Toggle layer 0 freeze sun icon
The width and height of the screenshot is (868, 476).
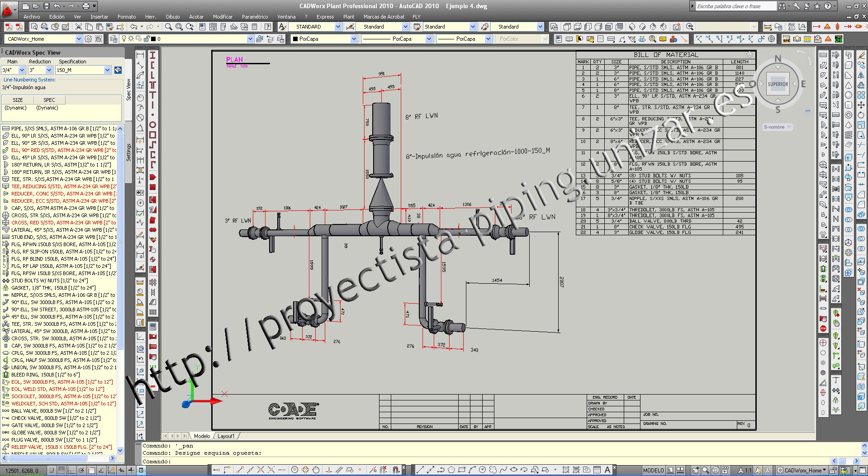(131, 39)
